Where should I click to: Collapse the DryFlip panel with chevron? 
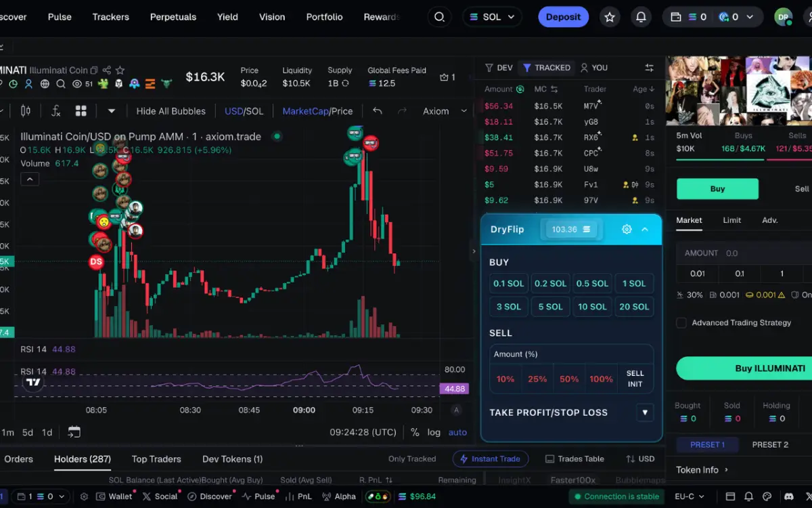pyautogui.click(x=645, y=230)
